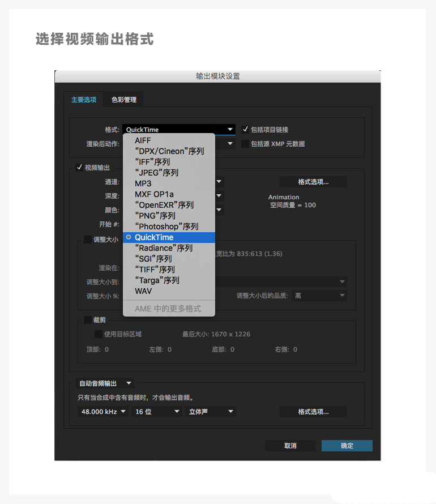The width and height of the screenshot is (436, 504).
Task: Click the 右侧 crop value 0
Action: click(x=295, y=349)
